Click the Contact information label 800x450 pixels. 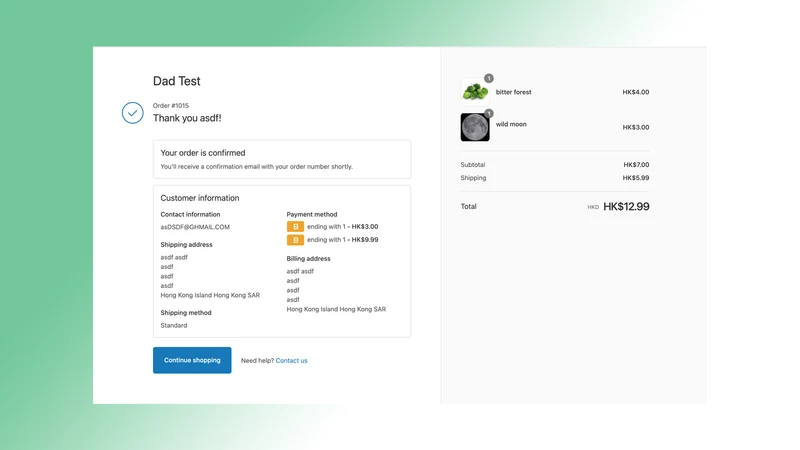point(190,214)
